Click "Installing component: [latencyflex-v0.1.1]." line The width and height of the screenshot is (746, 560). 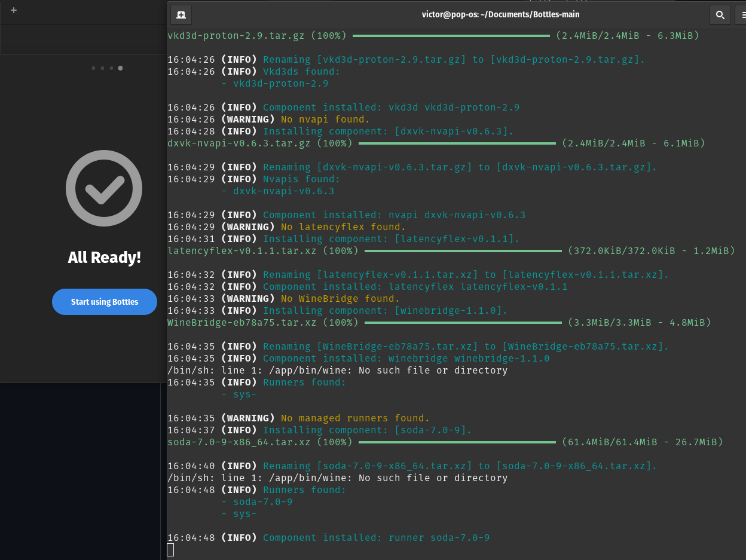click(x=392, y=239)
